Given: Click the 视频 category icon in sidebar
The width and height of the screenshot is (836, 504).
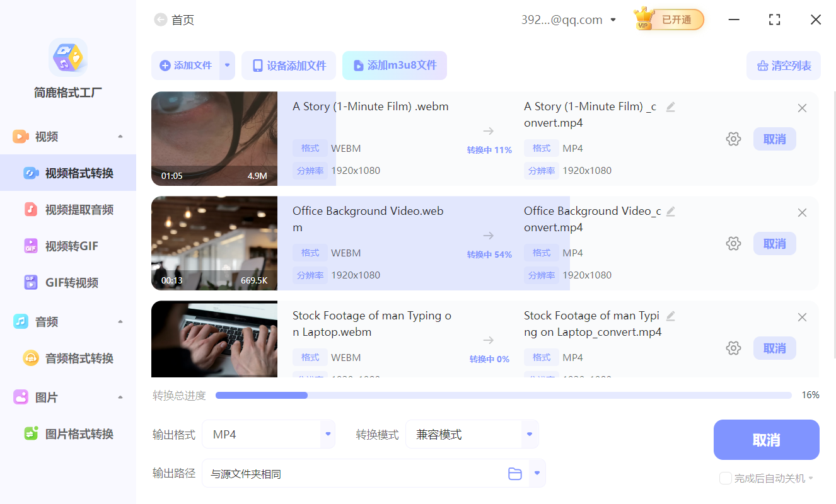Looking at the screenshot, I should 21,137.
